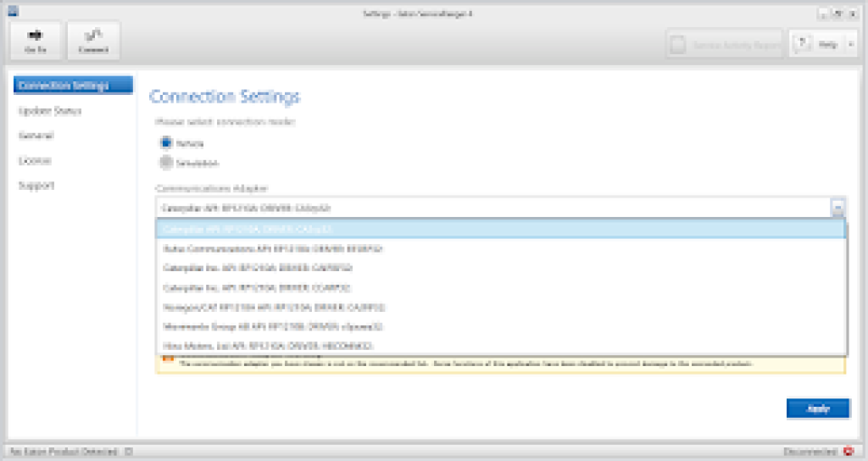Click the Disconnected status text
The height and width of the screenshot is (461, 868).
pyautogui.click(x=810, y=452)
